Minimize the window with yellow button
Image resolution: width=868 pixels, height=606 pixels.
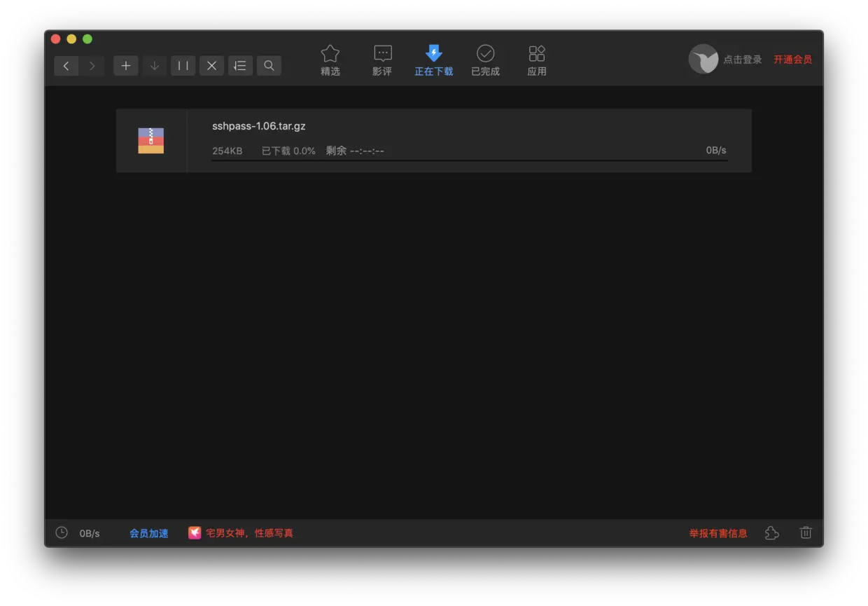click(71, 39)
